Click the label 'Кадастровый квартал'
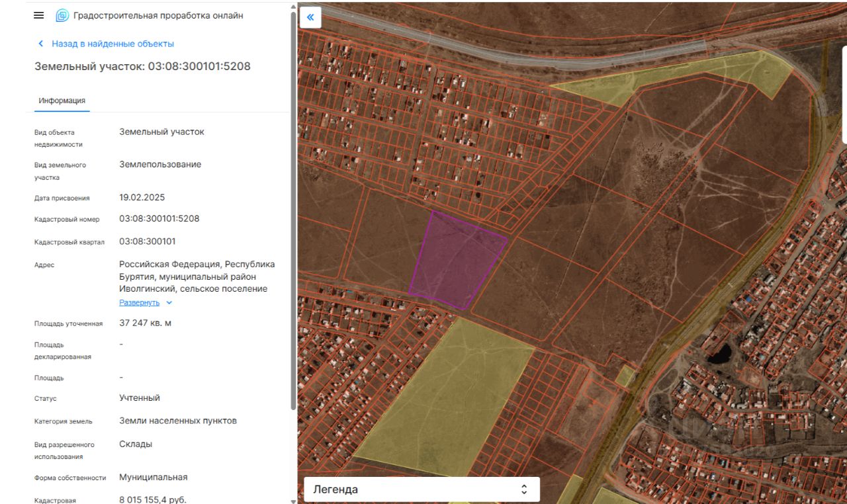This screenshot has width=847, height=504. point(69,242)
